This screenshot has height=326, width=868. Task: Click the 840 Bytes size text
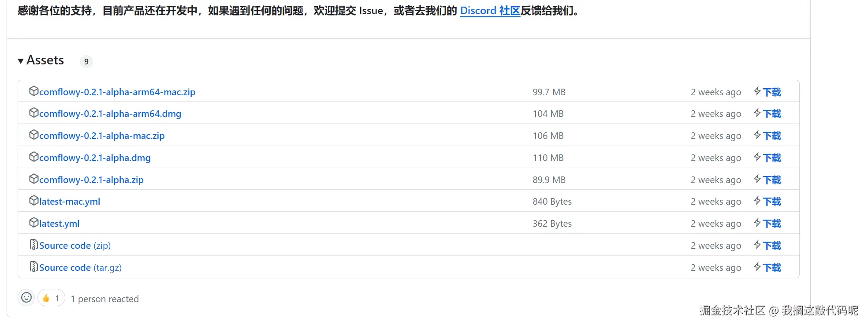click(552, 202)
